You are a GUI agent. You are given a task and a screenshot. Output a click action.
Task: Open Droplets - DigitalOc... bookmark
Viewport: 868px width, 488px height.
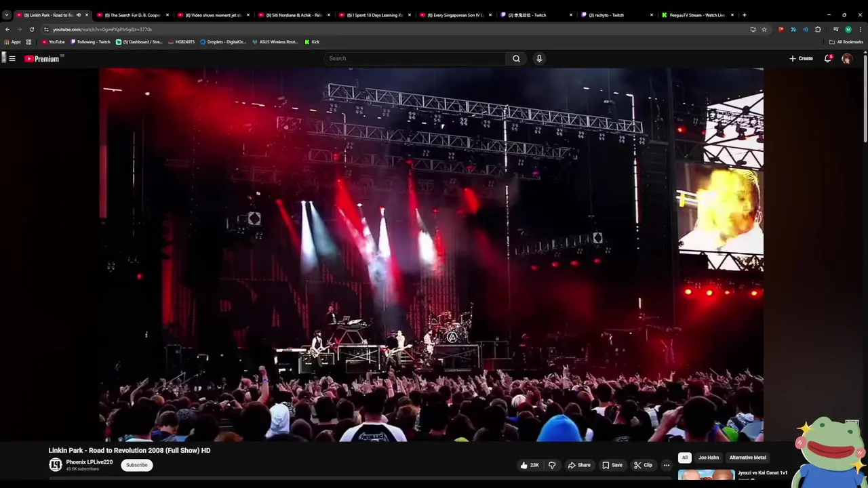click(x=223, y=42)
